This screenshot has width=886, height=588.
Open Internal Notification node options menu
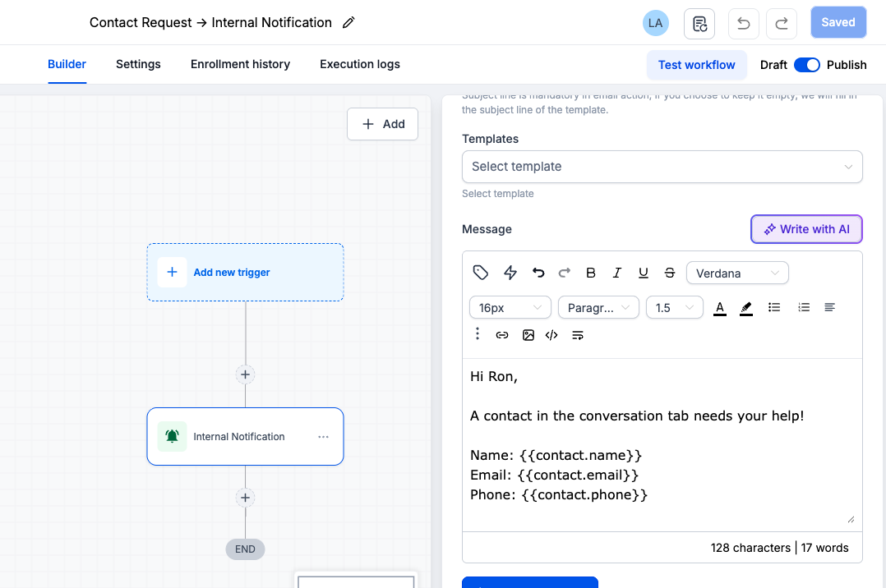323,437
